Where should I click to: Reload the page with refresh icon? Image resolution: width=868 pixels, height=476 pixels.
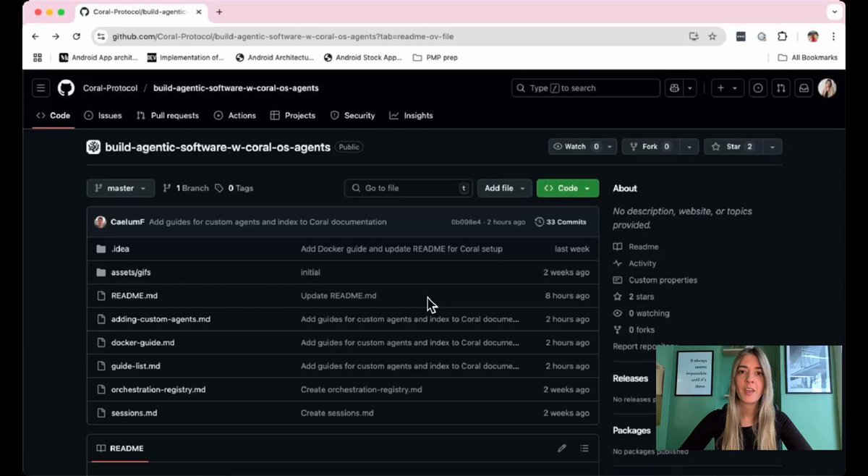click(x=77, y=36)
